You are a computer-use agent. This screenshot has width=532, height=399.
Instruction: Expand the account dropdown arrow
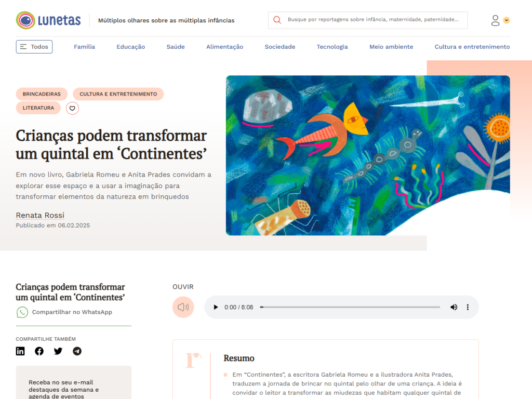507,20
